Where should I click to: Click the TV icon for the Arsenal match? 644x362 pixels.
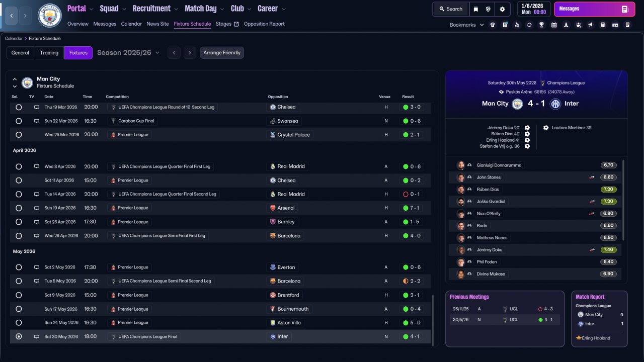point(37,208)
